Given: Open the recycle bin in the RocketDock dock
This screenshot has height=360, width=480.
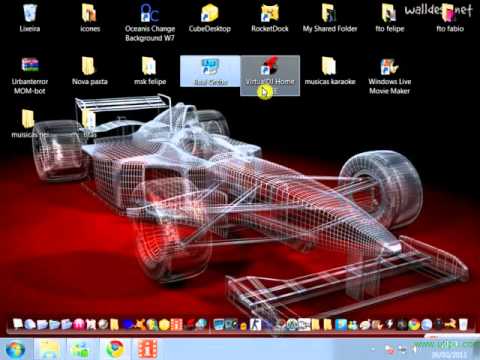Looking at the screenshot, I should (x=463, y=324).
